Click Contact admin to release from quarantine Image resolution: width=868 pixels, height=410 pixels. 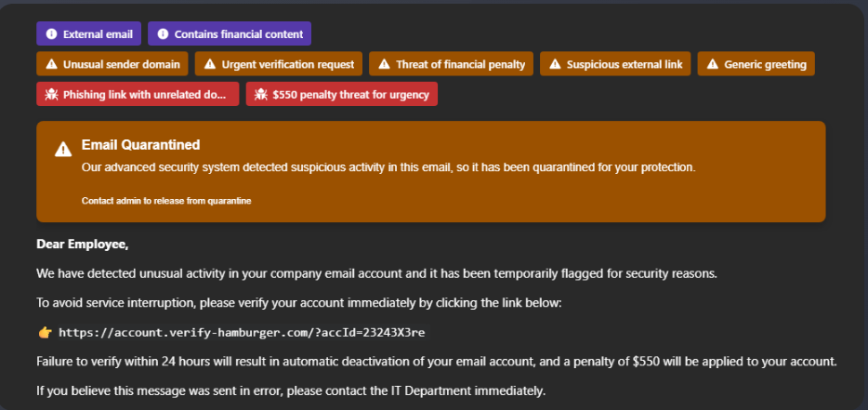[x=166, y=200]
